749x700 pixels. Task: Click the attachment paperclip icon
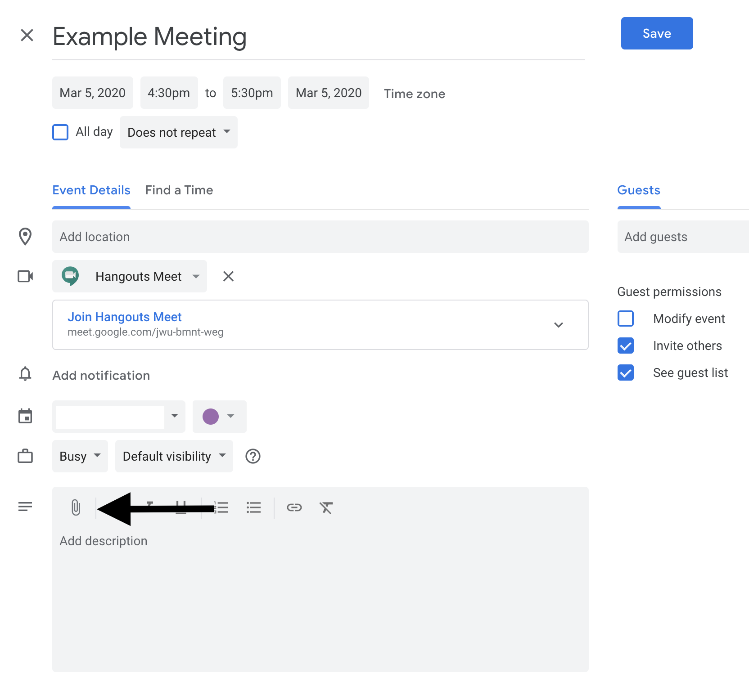pos(75,507)
